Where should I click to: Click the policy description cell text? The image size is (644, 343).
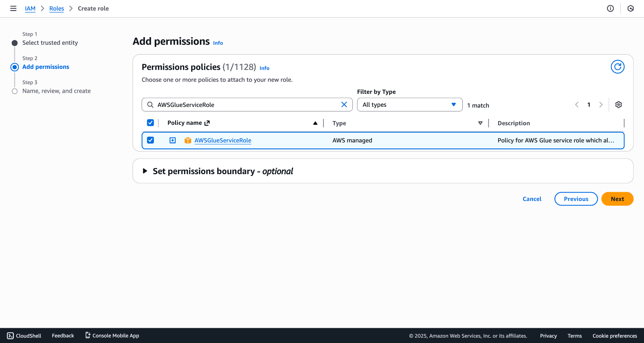click(x=556, y=141)
